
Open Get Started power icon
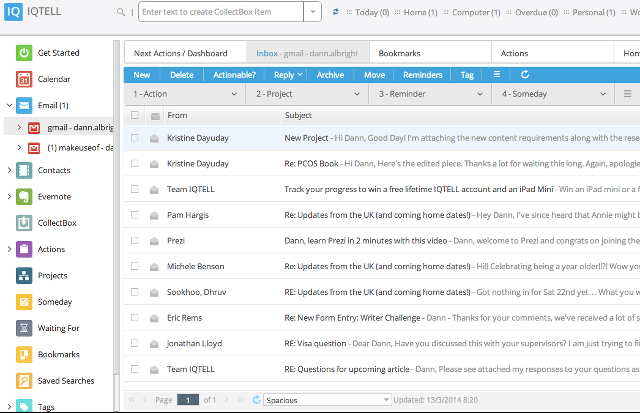click(24, 53)
